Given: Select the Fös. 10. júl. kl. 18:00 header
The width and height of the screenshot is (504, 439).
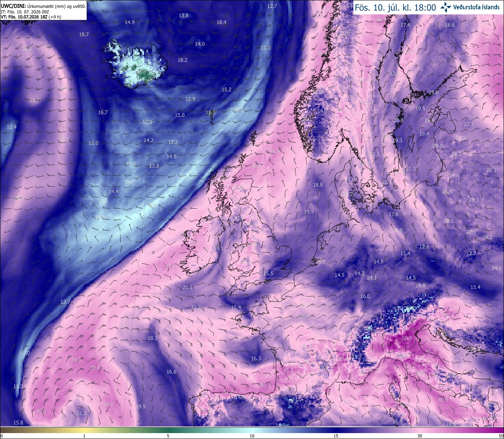Looking at the screenshot, I should pos(395,7).
